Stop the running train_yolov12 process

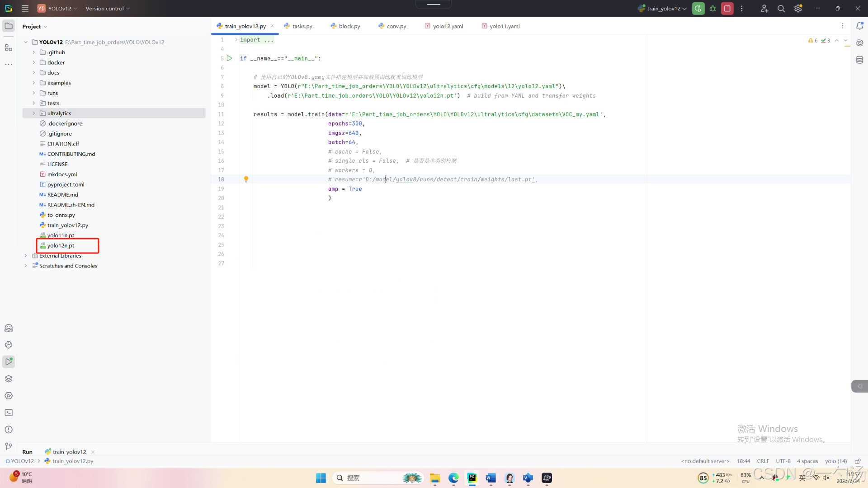[727, 9]
